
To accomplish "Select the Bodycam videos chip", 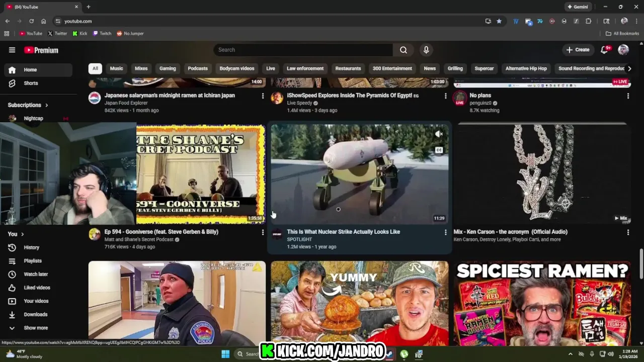I will coord(237,68).
